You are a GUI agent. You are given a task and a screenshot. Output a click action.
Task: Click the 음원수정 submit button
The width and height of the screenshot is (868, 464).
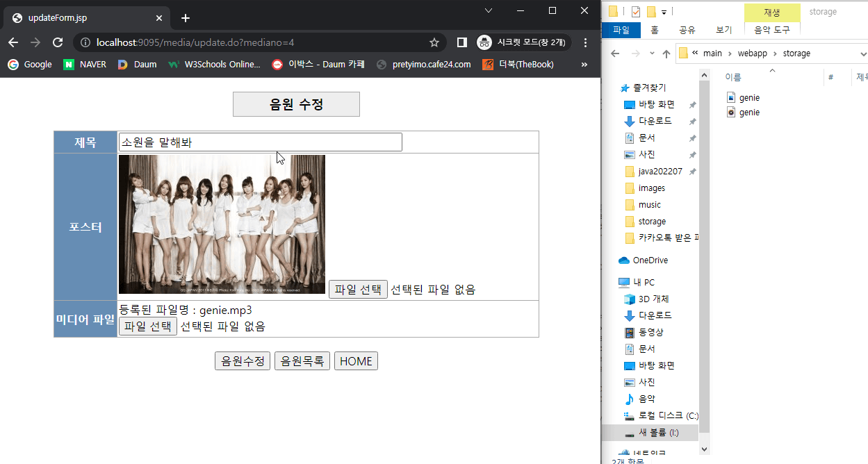(243, 361)
